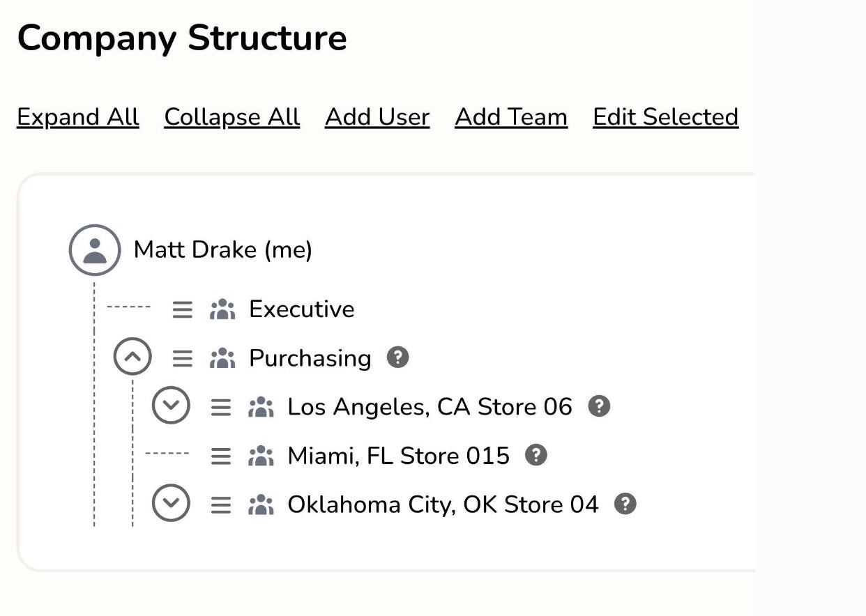
Task: Click Matt Drake's user avatar icon
Action: pyautogui.click(x=95, y=250)
